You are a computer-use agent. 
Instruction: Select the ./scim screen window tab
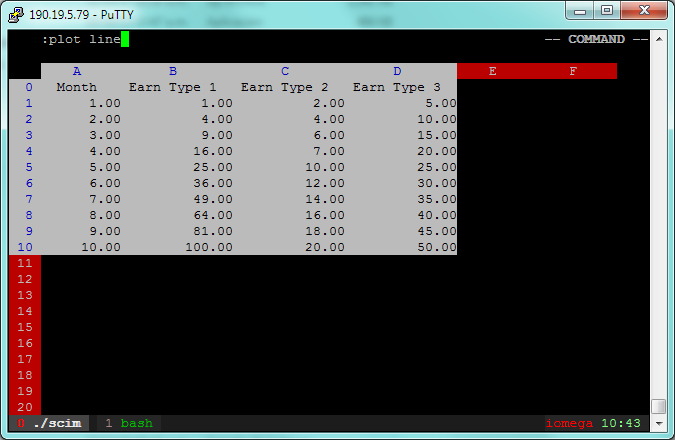pyautogui.click(x=50, y=423)
